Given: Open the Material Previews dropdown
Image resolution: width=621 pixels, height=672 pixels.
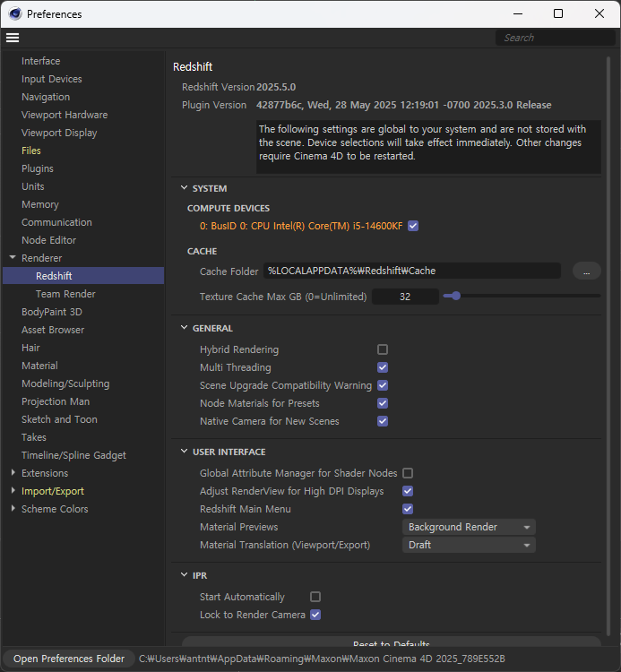Looking at the screenshot, I should tap(469, 527).
